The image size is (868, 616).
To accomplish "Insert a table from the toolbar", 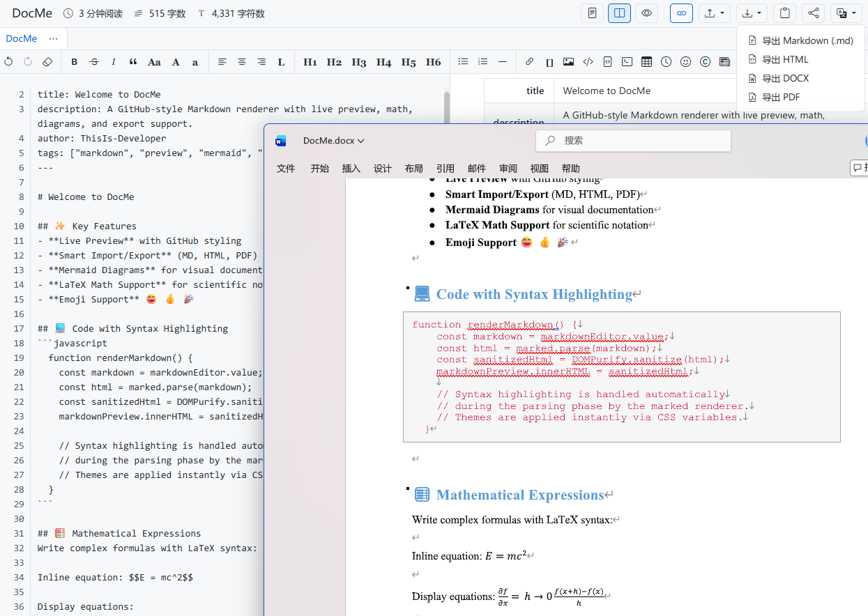I will tap(647, 62).
